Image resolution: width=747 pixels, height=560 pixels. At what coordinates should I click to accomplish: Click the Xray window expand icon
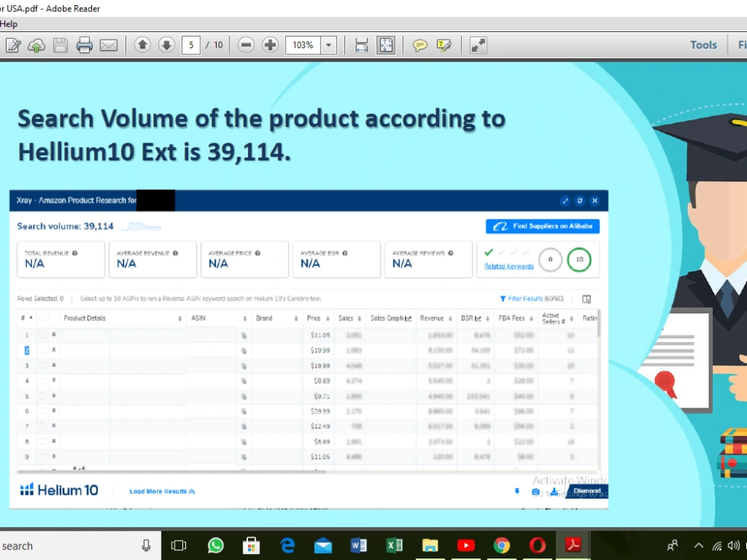pos(565,200)
